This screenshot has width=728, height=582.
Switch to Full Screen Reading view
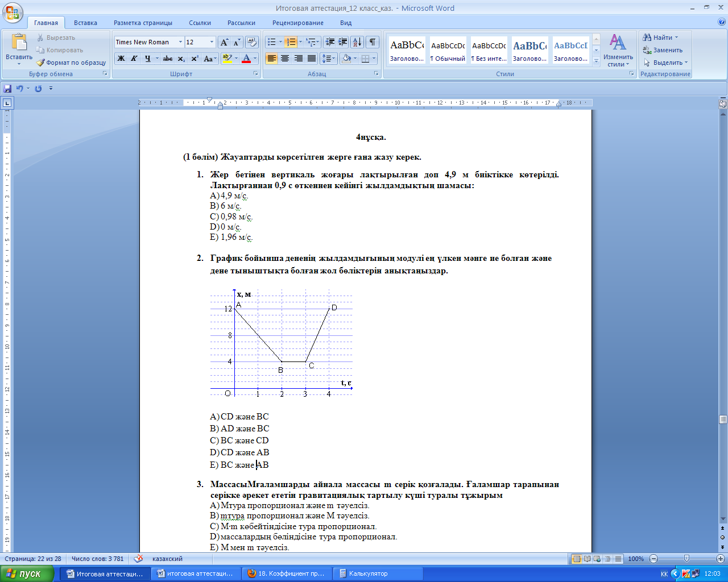pos(587,559)
